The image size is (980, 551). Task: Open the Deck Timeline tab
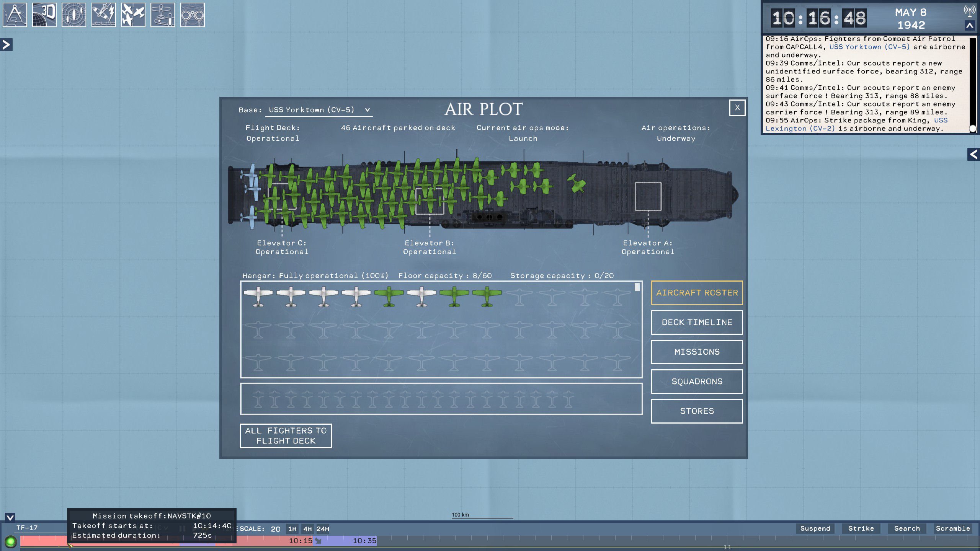click(697, 322)
